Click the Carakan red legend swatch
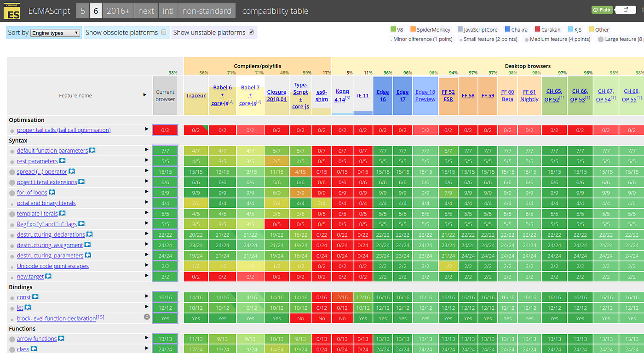The image size is (644, 353). [537, 29]
